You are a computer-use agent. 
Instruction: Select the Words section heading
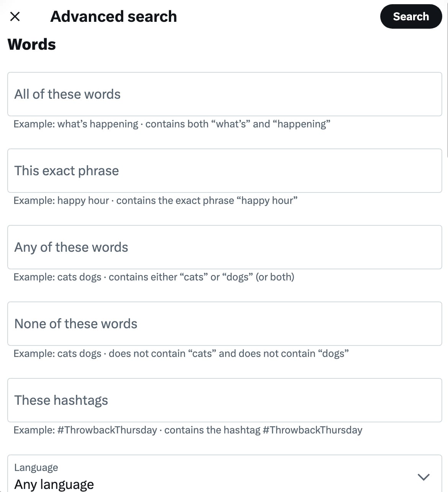click(x=32, y=44)
